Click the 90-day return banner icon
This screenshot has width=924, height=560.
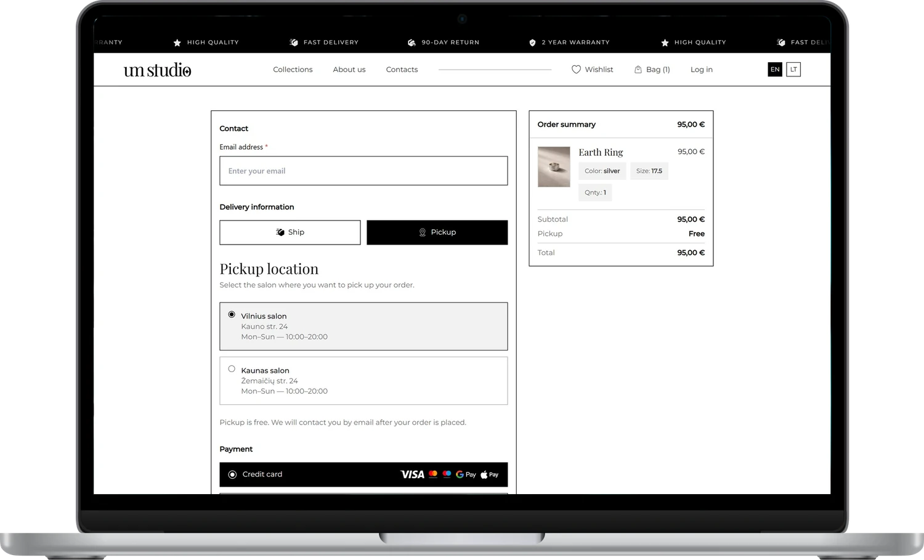point(411,43)
